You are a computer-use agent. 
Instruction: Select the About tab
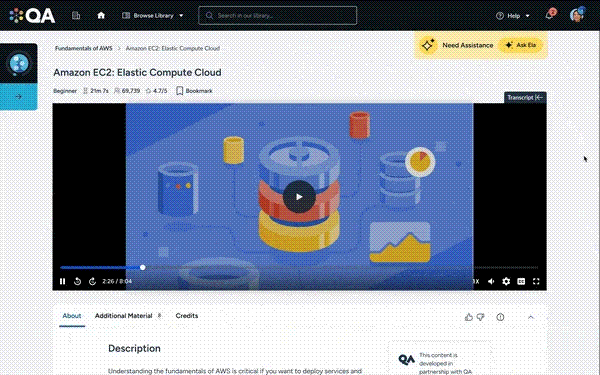coord(72,316)
